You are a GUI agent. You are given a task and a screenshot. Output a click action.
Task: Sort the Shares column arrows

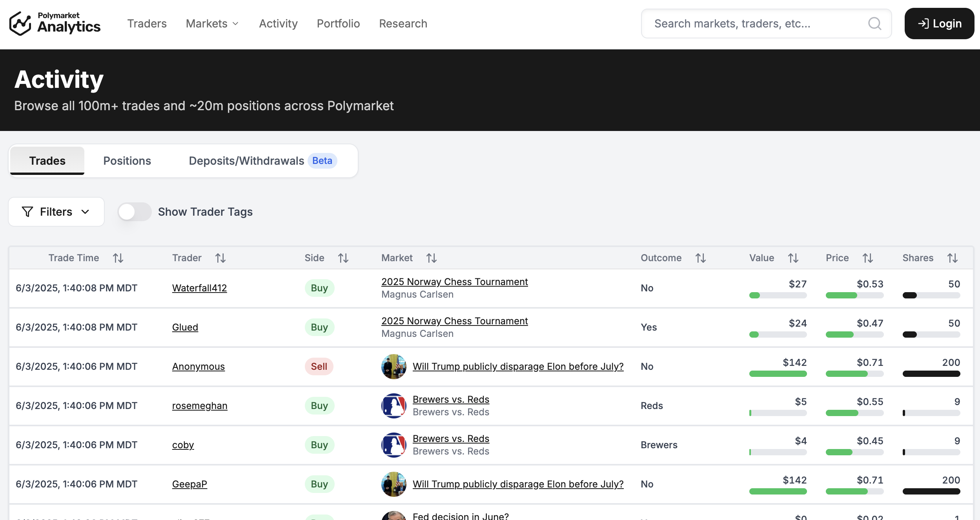pyautogui.click(x=953, y=258)
